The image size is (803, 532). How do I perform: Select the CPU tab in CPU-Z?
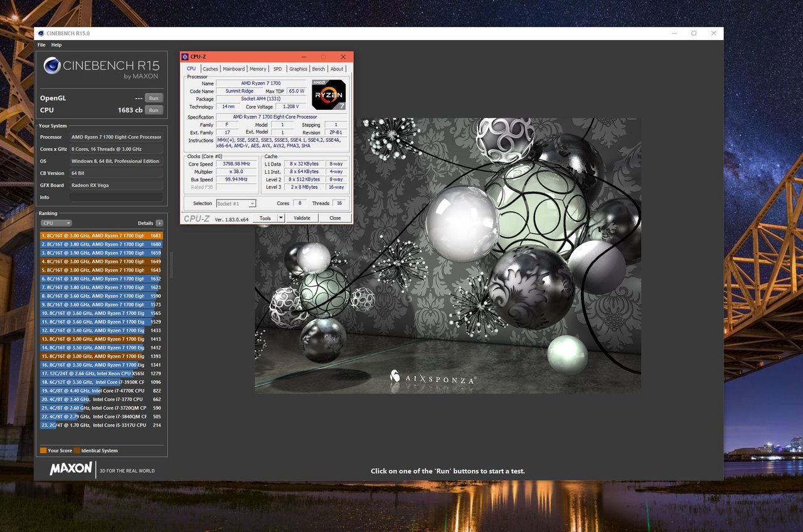[191, 69]
